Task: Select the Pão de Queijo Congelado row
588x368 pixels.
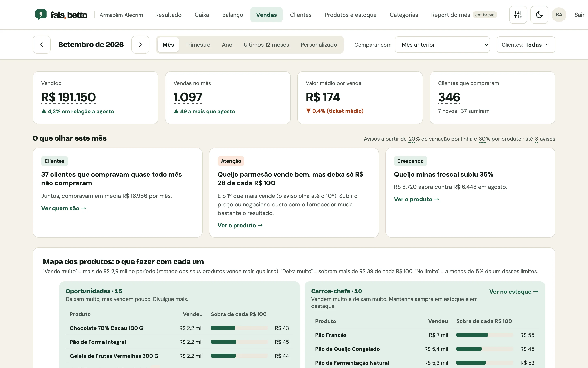Action: (x=425, y=349)
